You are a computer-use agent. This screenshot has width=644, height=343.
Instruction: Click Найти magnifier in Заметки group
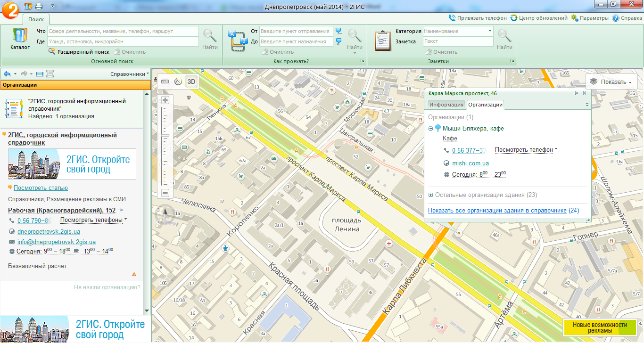click(x=504, y=39)
